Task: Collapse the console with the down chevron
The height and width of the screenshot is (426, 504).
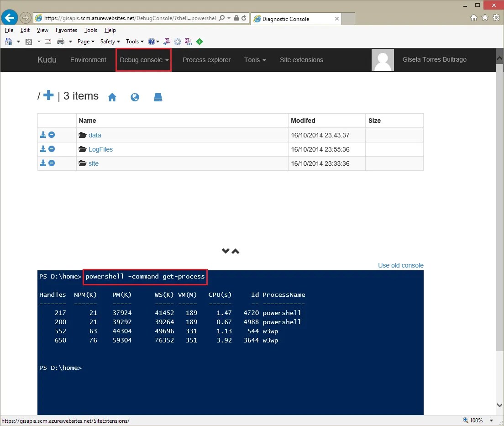Action: [x=226, y=251]
